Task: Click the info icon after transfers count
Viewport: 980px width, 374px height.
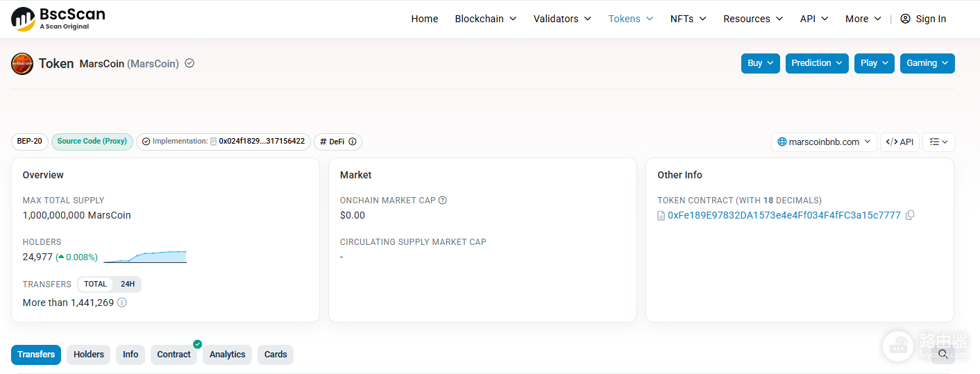Action: coord(122,303)
